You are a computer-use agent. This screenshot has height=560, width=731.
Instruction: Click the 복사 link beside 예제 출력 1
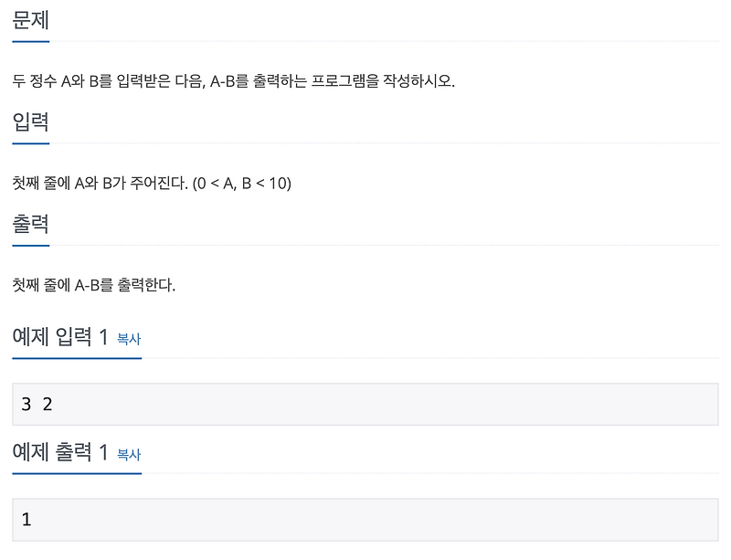[x=128, y=454]
